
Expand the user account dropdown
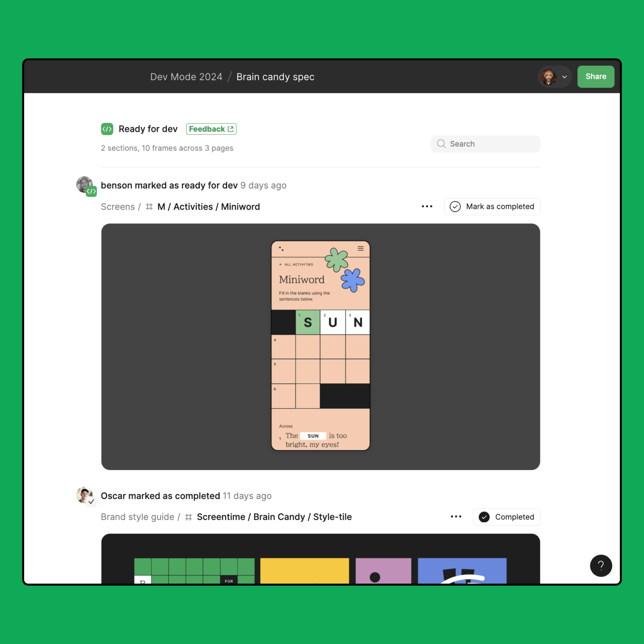coord(564,77)
